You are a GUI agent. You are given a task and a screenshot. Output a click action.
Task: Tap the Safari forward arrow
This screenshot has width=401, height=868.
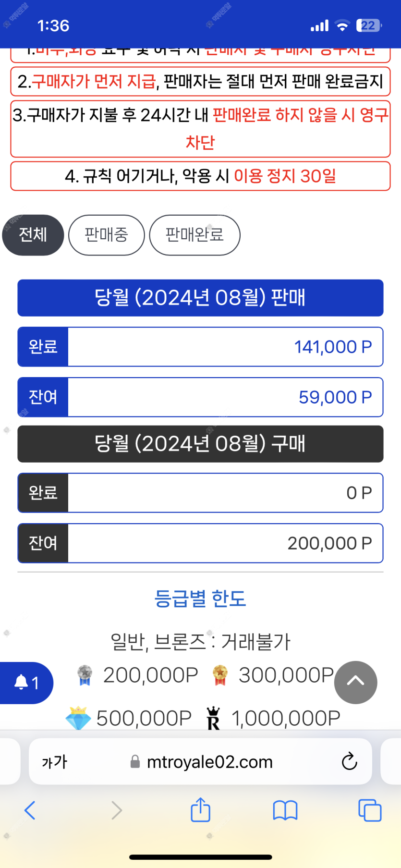point(116,810)
